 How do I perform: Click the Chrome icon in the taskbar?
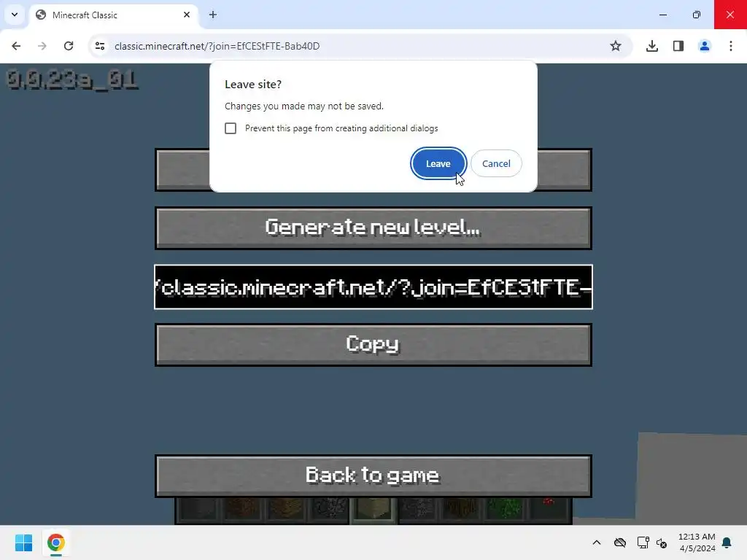[55, 542]
